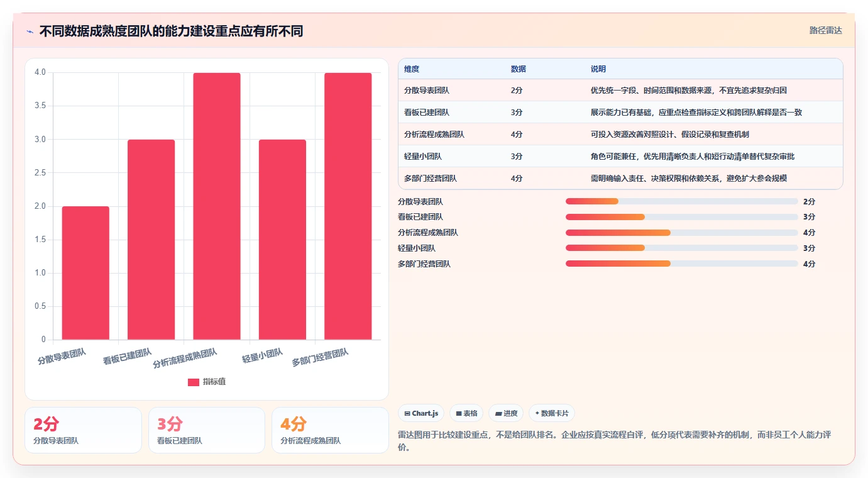The image size is (868, 478).
Task: Click the page title about 数据成熟度团队
Action: click(x=171, y=31)
